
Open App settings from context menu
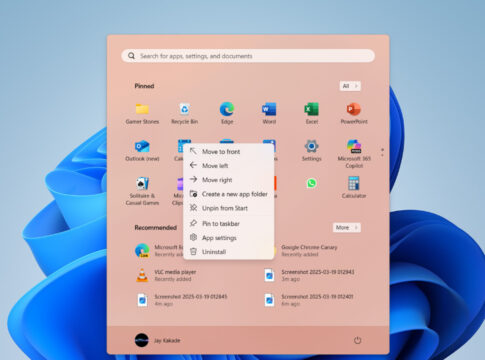pyautogui.click(x=229, y=238)
